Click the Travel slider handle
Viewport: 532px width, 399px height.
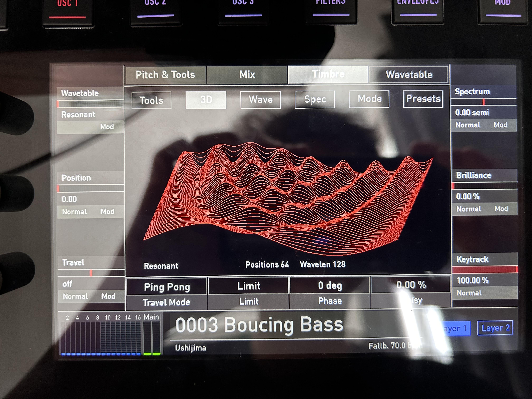click(91, 273)
